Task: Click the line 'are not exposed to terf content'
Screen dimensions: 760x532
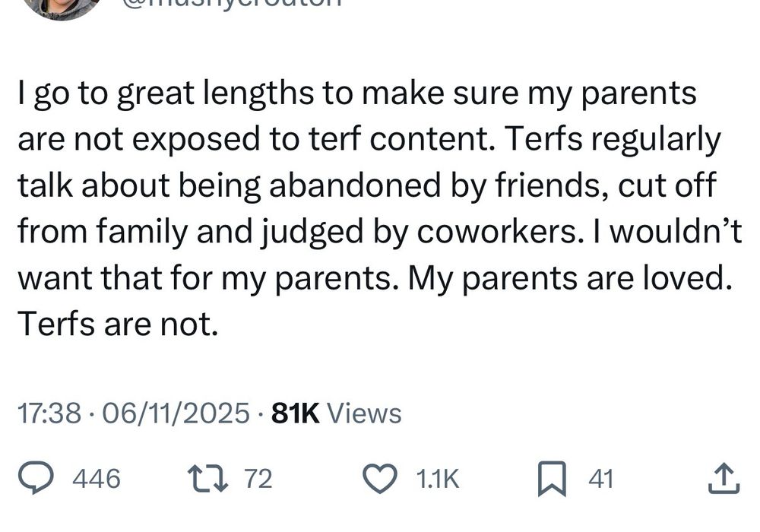Action: [369, 140]
